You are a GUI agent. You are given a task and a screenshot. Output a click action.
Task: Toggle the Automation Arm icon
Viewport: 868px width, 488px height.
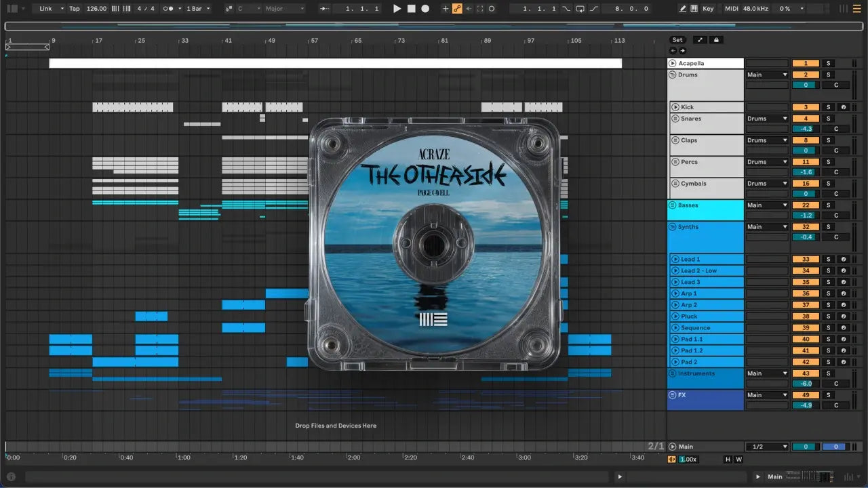(x=457, y=9)
